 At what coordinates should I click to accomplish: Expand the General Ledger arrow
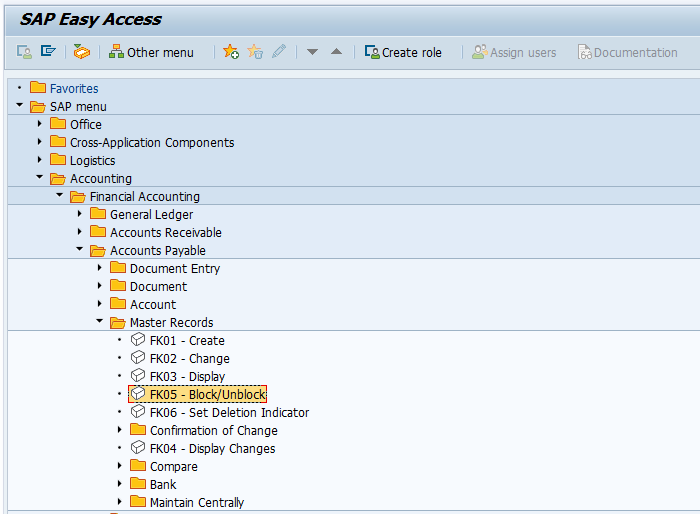coord(79,213)
